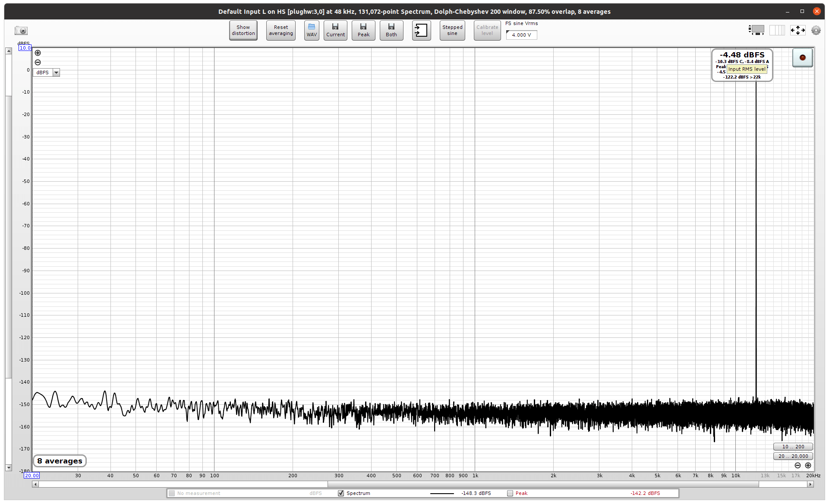Enable the Peak trace checkbox

pos(510,493)
